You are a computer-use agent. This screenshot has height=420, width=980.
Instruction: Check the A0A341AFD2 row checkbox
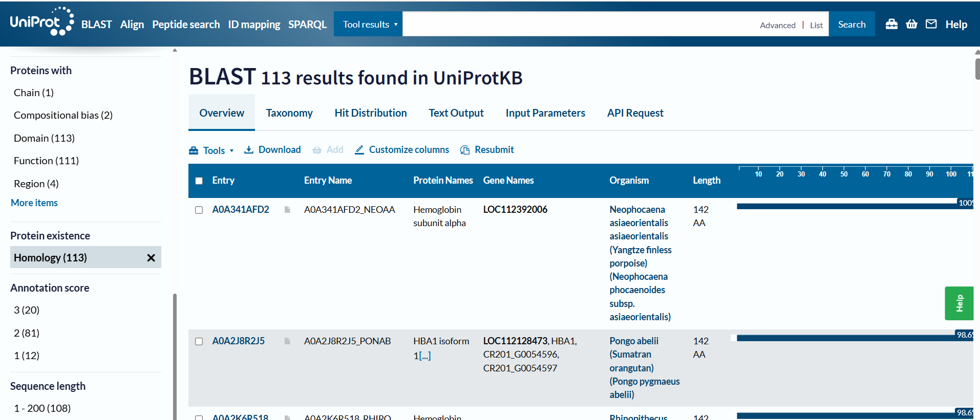point(199,210)
